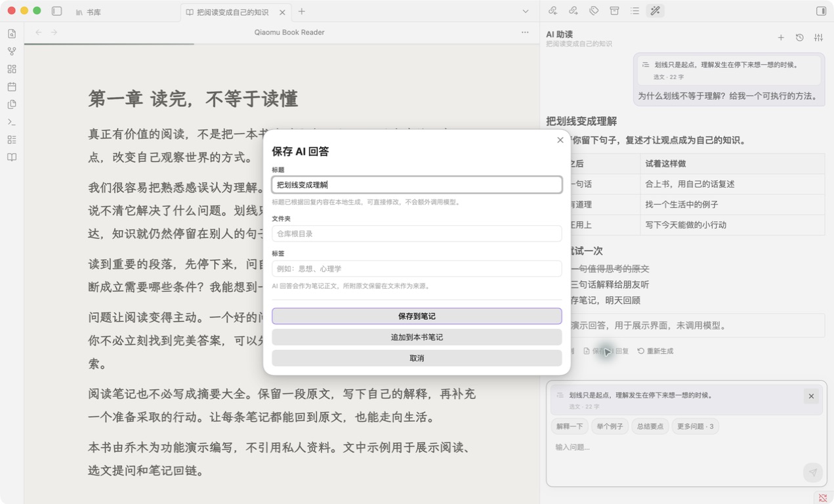Start a new AI chat with plus
The height and width of the screenshot is (504, 834).
click(781, 37)
